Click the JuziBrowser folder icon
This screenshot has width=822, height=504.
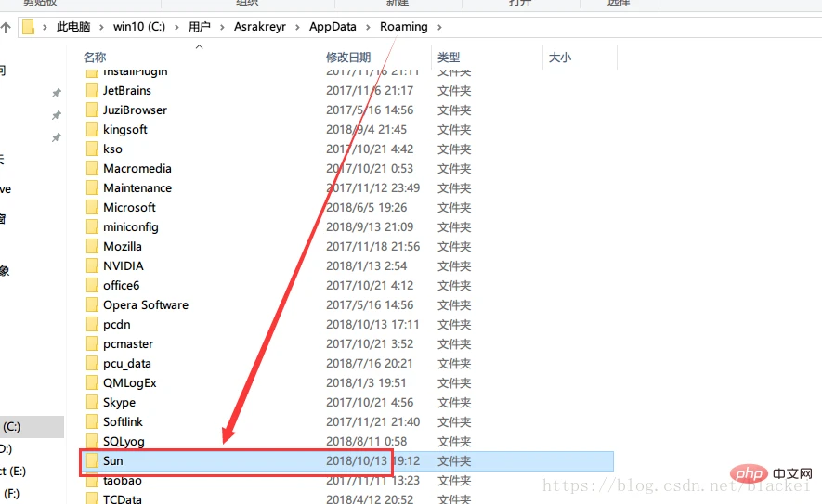92,110
